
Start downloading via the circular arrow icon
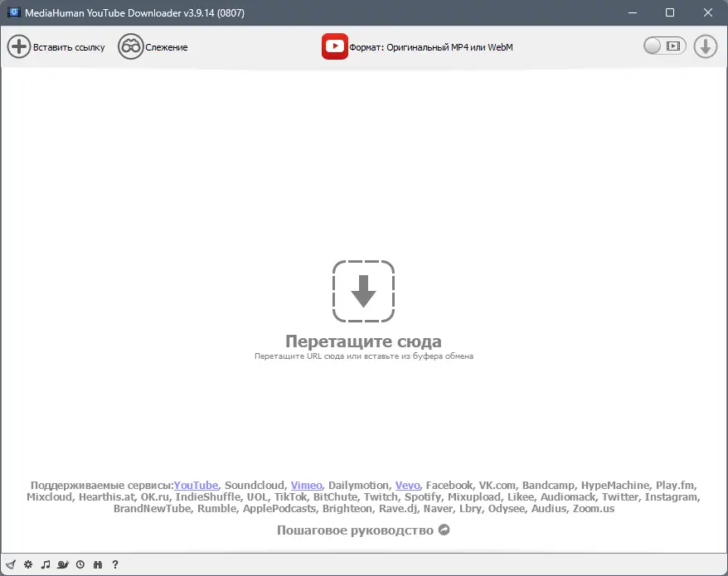coord(705,46)
